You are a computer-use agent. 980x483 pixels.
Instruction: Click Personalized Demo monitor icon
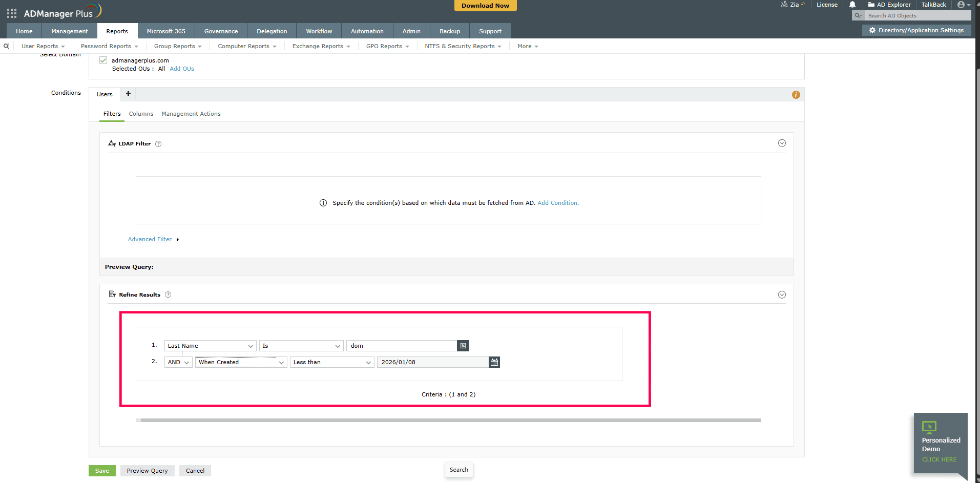click(x=929, y=427)
